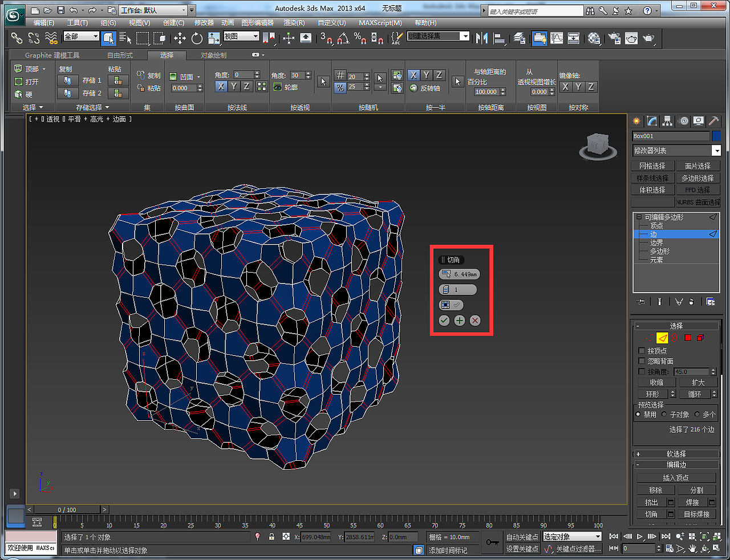
Task: Enable the 按顶点 checkbox
Action: pos(642,351)
